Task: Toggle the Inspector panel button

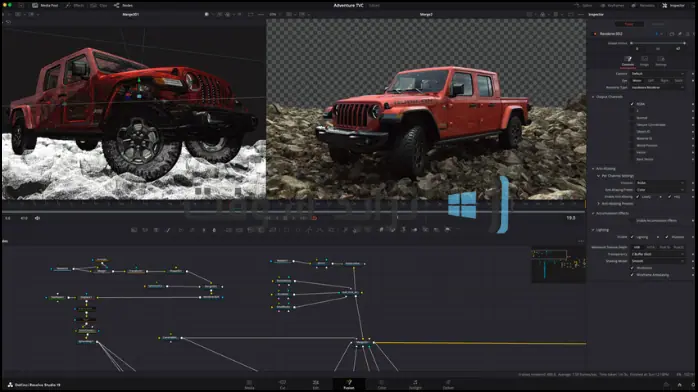Action: click(x=673, y=5)
